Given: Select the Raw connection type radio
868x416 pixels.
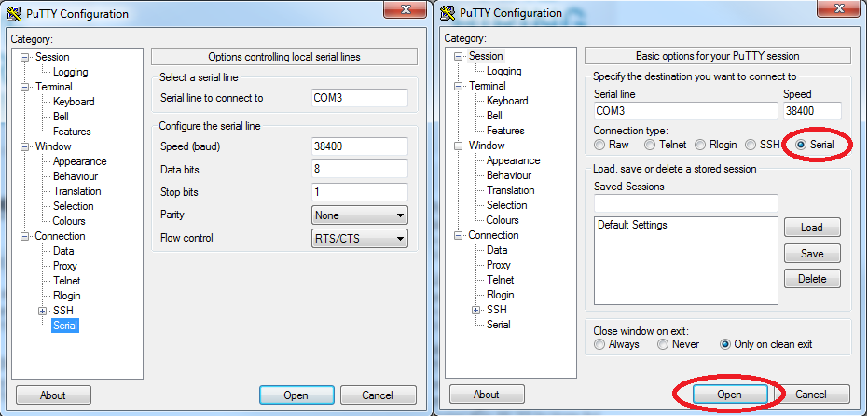Looking at the screenshot, I should pyautogui.click(x=599, y=145).
